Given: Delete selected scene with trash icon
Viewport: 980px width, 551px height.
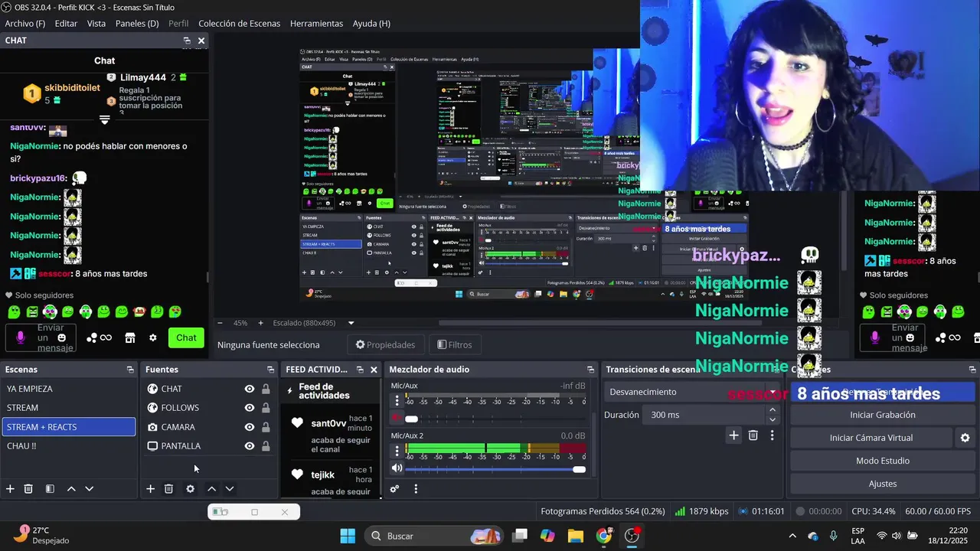Looking at the screenshot, I should point(28,488).
